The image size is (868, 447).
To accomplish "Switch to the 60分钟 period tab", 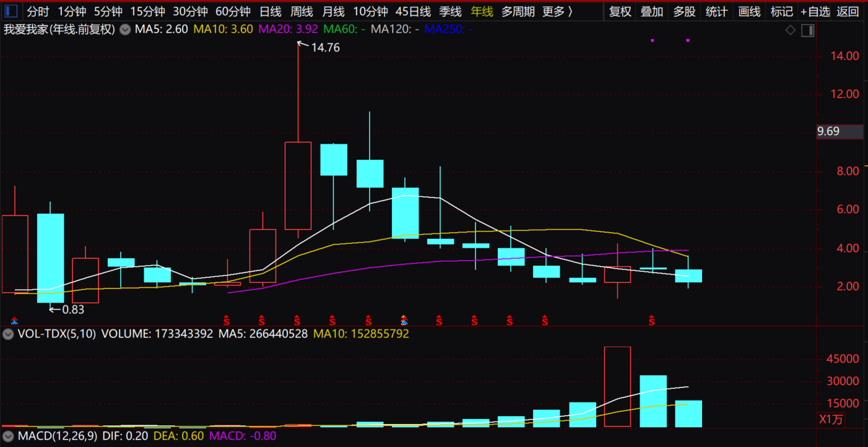I will coord(233,11).
